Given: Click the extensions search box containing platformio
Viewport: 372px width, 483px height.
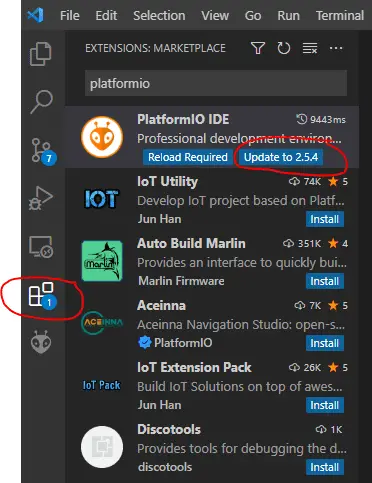Looking at the screenshot, I should point(216,83).
